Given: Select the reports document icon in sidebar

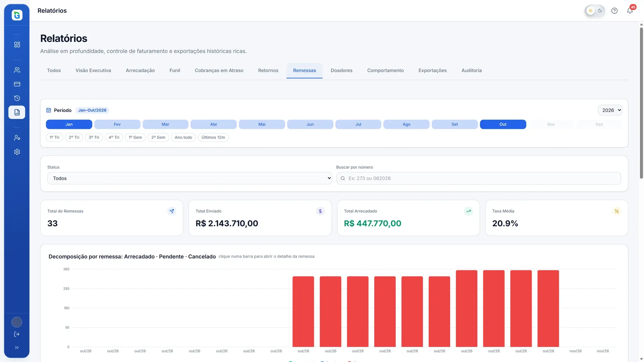Looking at the screenshot, I should point(17,112).
